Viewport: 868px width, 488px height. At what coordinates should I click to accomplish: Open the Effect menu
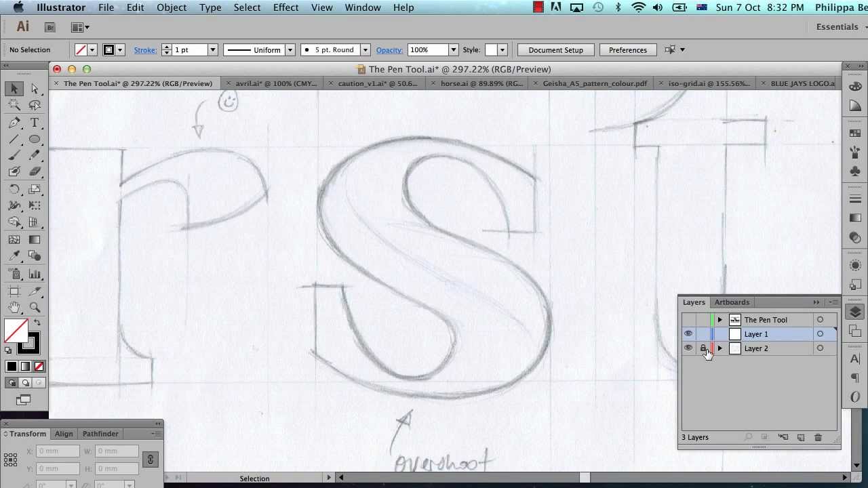pyautogui.click(x=285, y=7)
